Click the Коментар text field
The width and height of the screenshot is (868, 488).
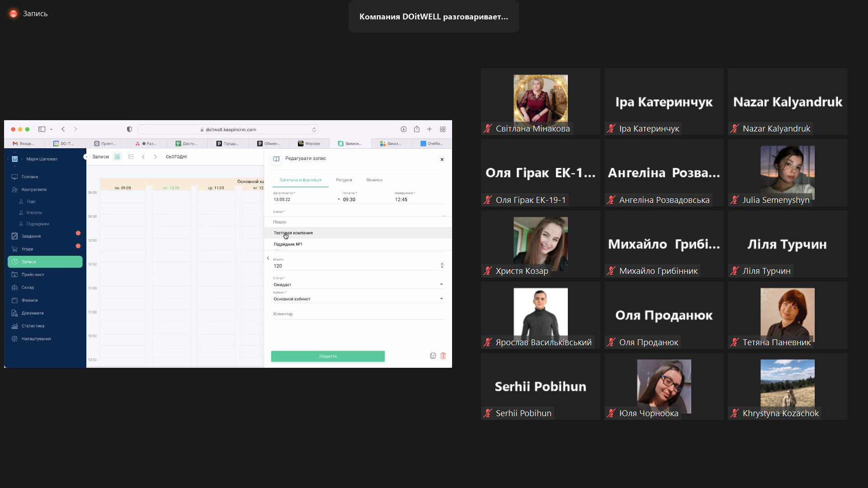click(359, 314)
